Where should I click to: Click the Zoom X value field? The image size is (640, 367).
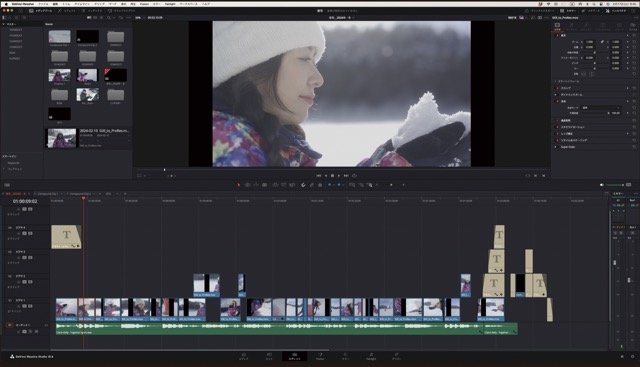click(590, 42)
